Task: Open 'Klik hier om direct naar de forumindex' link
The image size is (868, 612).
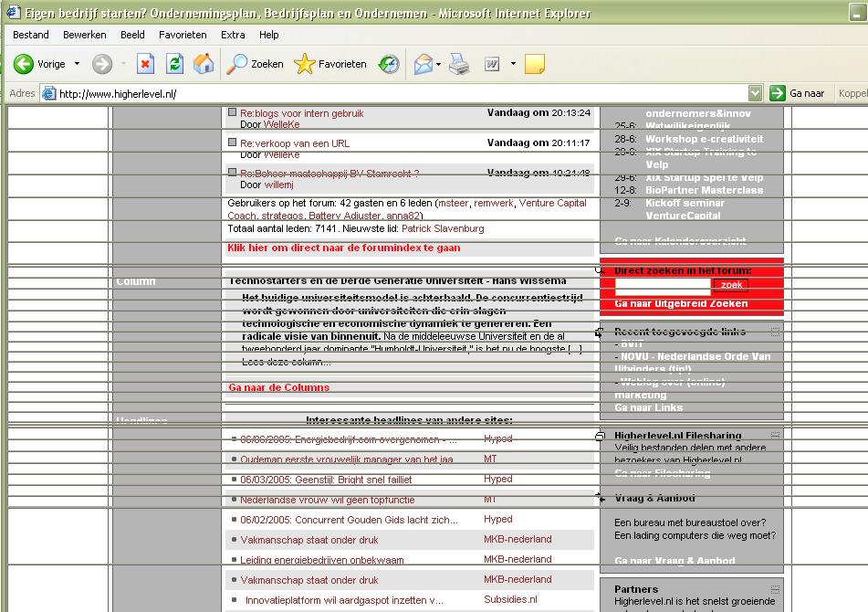Action: click(343, 248)
